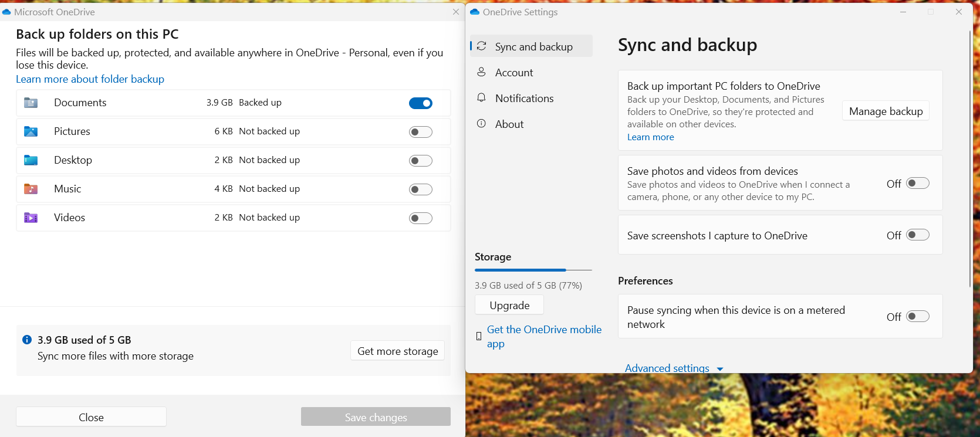Click the 'Storage' heading in sidebar
Screen dimensions: 980x437
pos(493,257)
